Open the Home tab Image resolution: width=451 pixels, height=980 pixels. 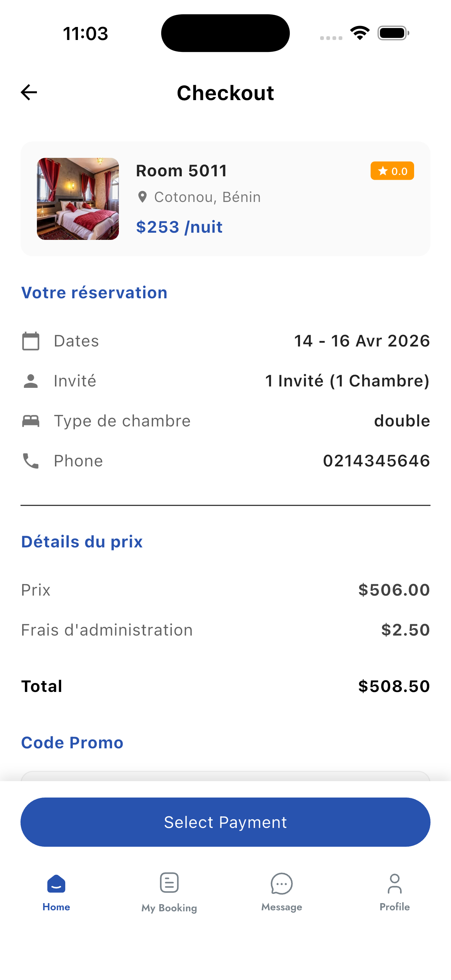(x=56, y=892)
